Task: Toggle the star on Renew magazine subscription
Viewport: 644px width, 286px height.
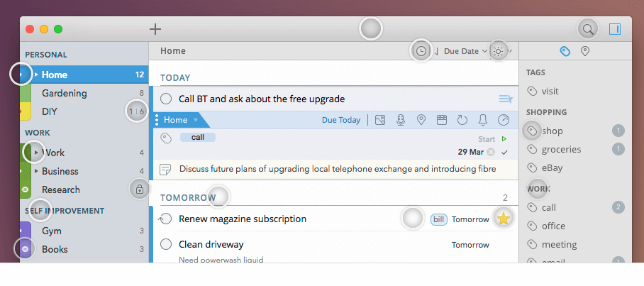Action: pyautogui.click(x=504, y=219)
